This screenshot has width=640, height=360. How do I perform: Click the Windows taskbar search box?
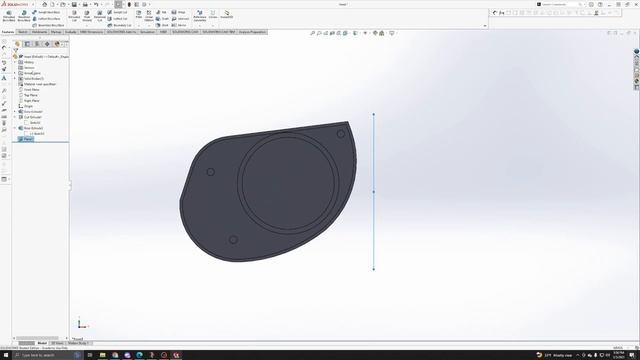(47, 355)
